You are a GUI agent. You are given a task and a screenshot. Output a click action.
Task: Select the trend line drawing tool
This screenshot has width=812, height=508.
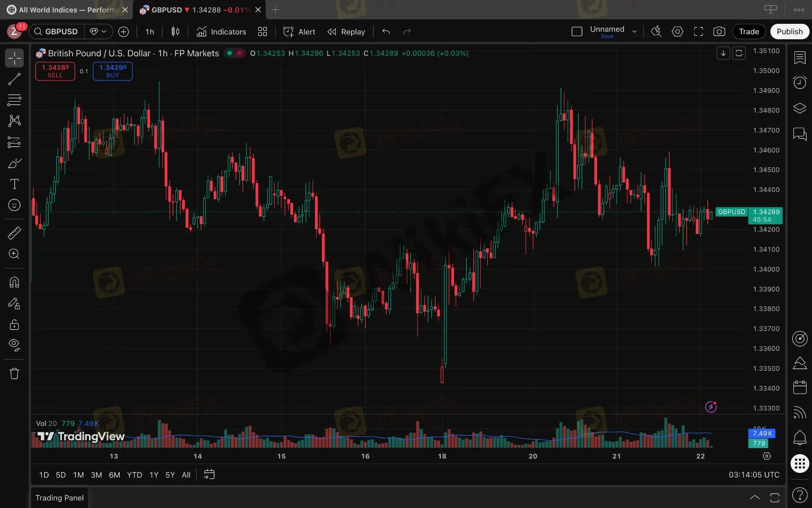[14, 79]
